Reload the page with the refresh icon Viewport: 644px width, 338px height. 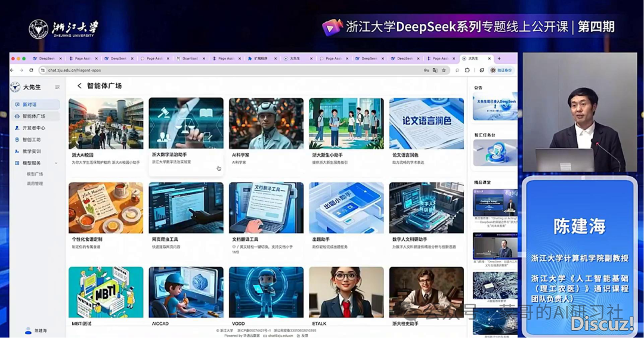click(x=31, y=70)
